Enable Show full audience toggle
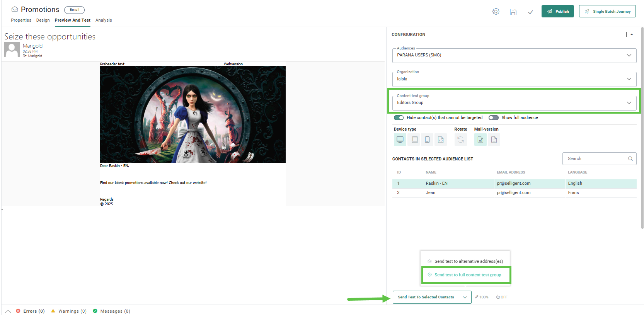 coord(493,118)
